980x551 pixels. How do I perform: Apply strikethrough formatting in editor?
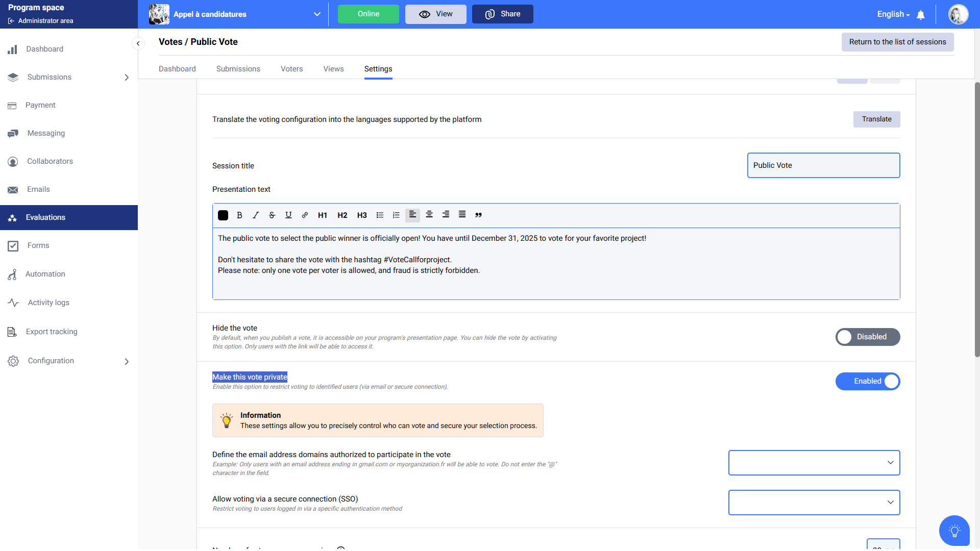[x=272, y=215]
